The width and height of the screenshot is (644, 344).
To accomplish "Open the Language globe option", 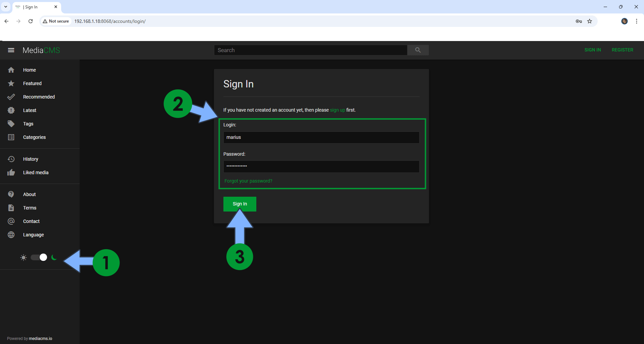I will pos(33,235).
